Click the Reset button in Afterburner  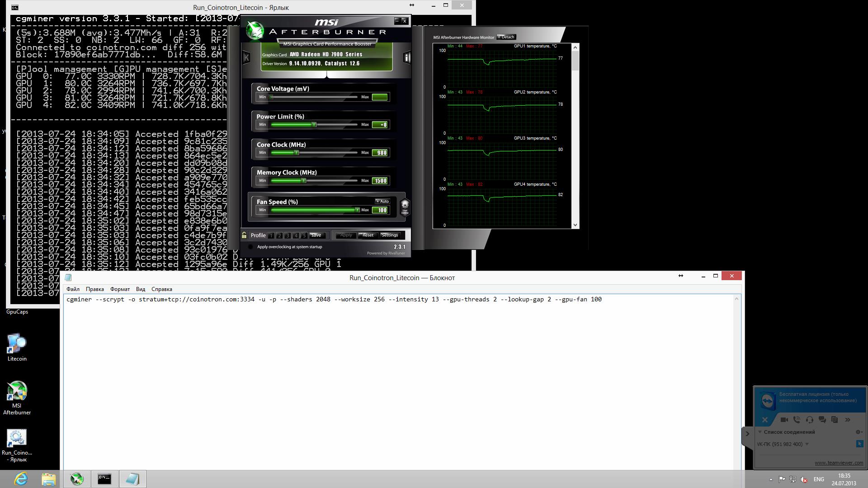point(368,235)
